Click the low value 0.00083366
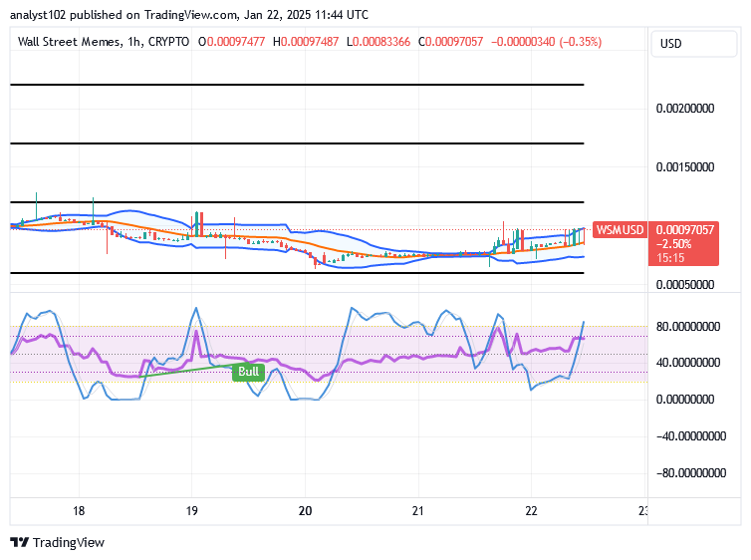Screen dimensions: 751x560 point(381,42)
